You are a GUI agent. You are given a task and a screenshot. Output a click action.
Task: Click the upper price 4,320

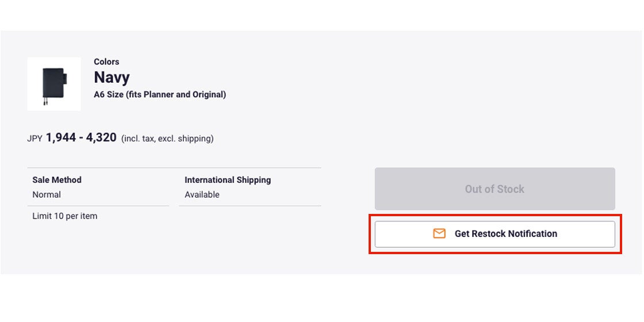point(101,138)
